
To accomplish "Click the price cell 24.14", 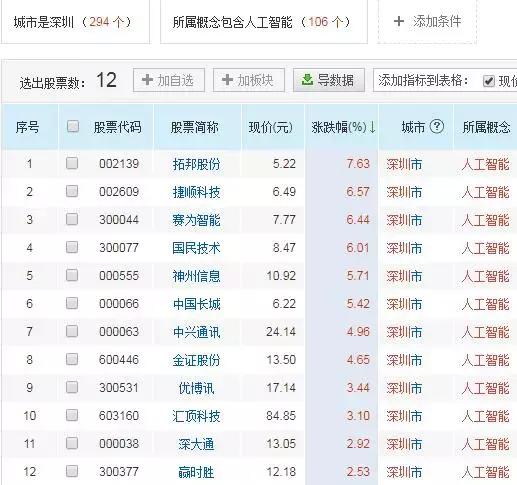I will click(x=281, y=332).
